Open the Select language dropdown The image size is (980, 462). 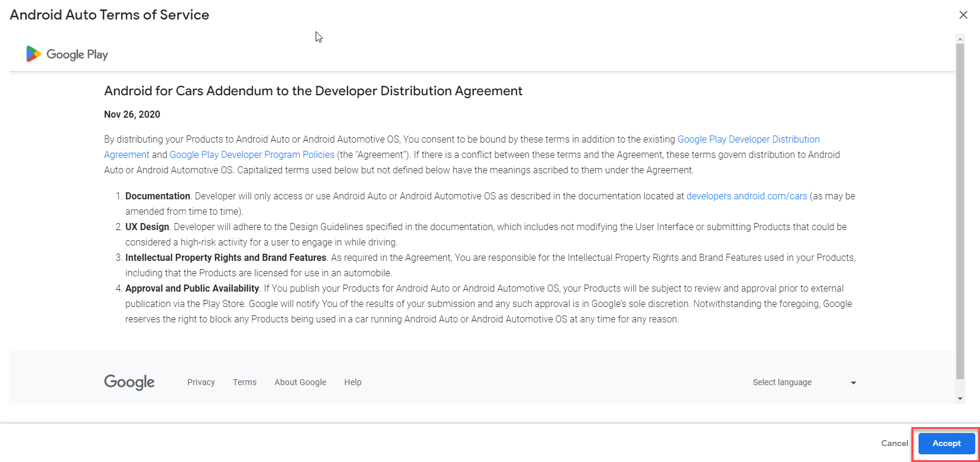coord(782,382)
